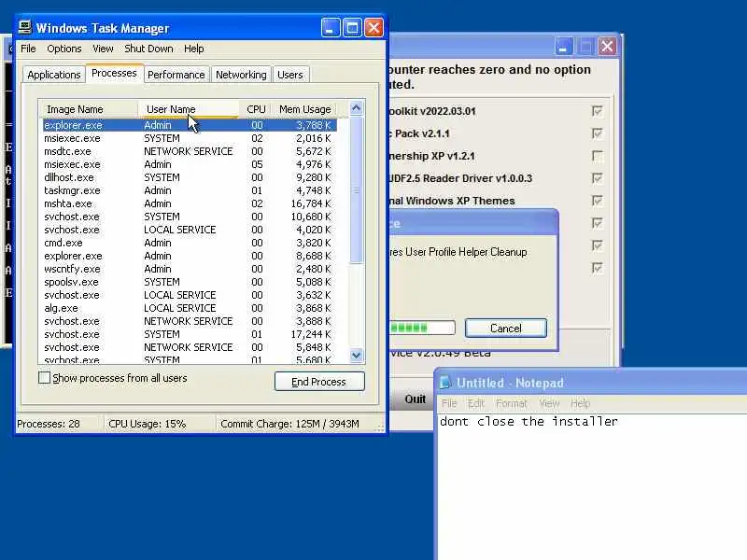Select wscntfy.exe process row
The image size is (747, 560).
tap(188, 269)
